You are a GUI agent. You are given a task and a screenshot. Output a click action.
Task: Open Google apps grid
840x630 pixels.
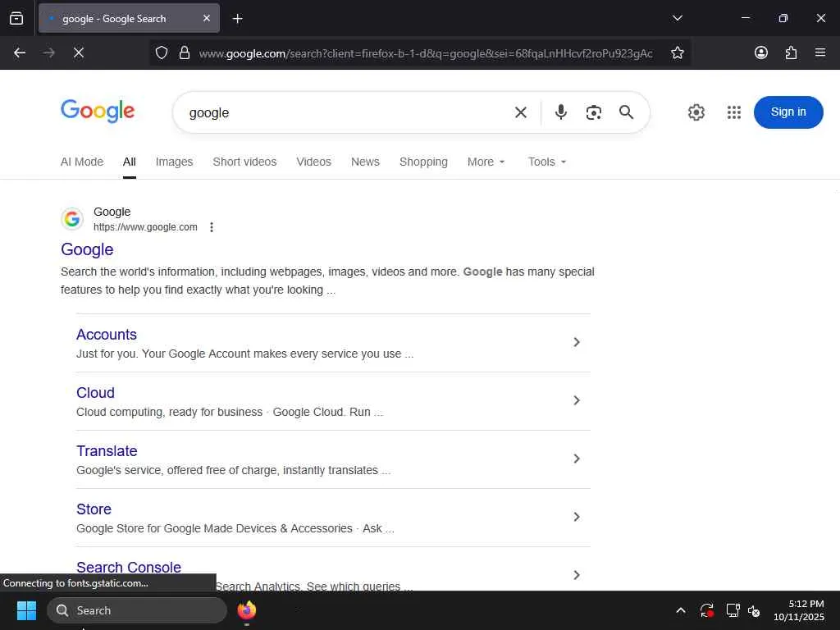pos(733,112)
